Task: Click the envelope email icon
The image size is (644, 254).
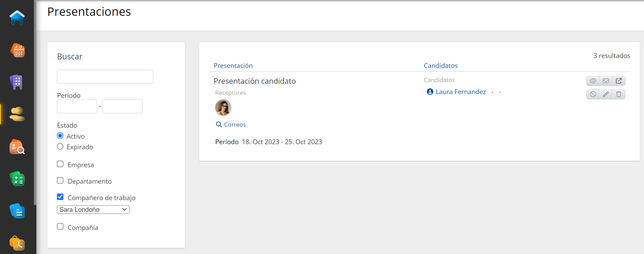Action: pos(606,81)
